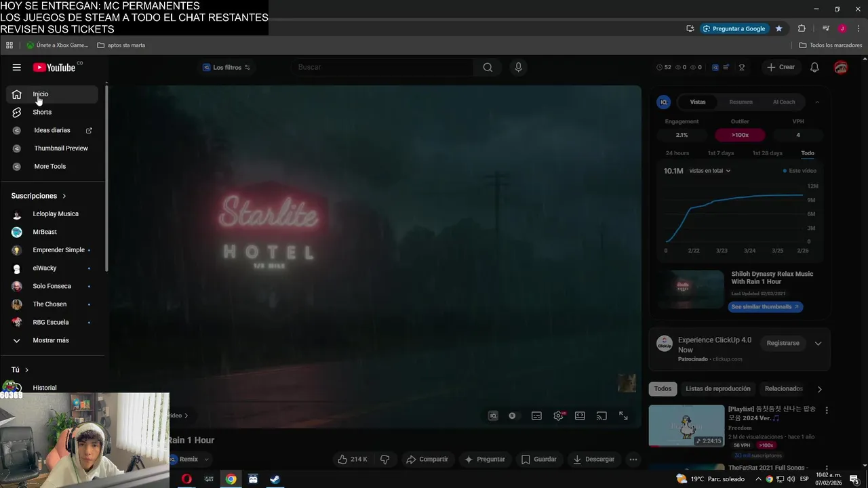Select the Todo time range
The width and height of the screenshot is (868, 488).
pos(808,153)
